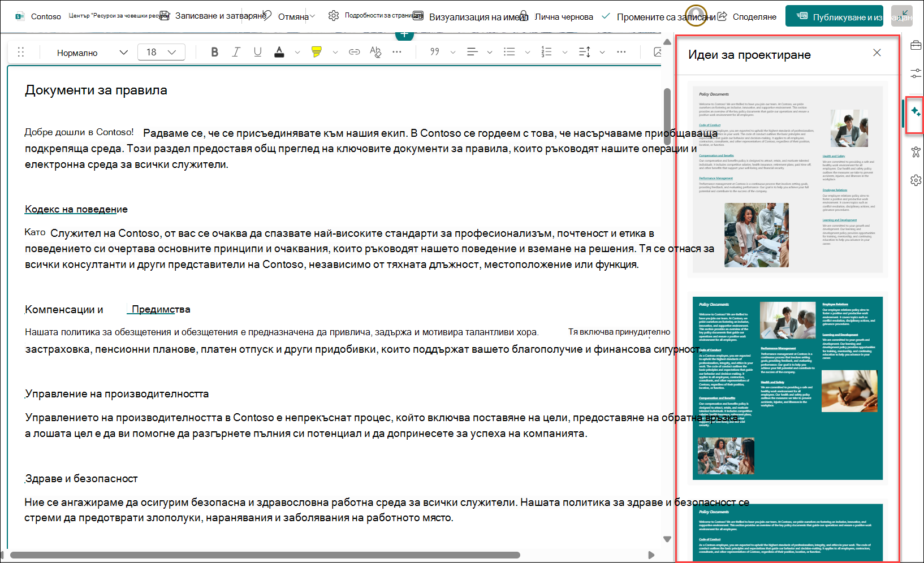Image resolution: width=924 pixels, height=563 pixels.
Task: Apply the yellow highlight color
Action: (317, 52)
